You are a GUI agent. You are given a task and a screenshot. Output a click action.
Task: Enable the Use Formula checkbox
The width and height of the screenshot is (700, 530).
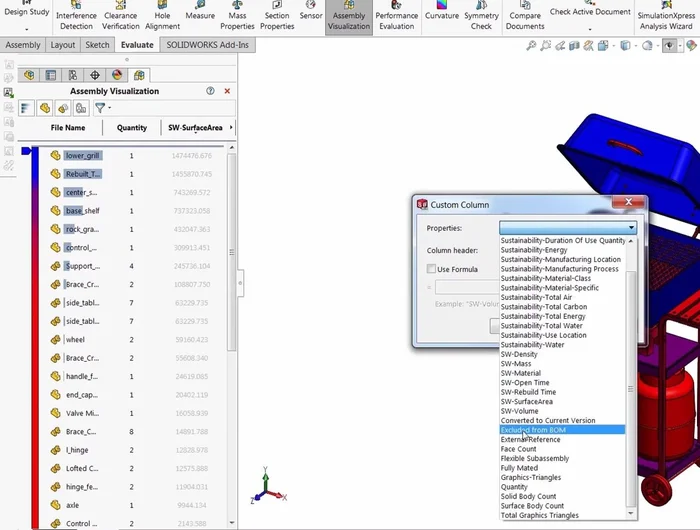click(x=431, y=269)
